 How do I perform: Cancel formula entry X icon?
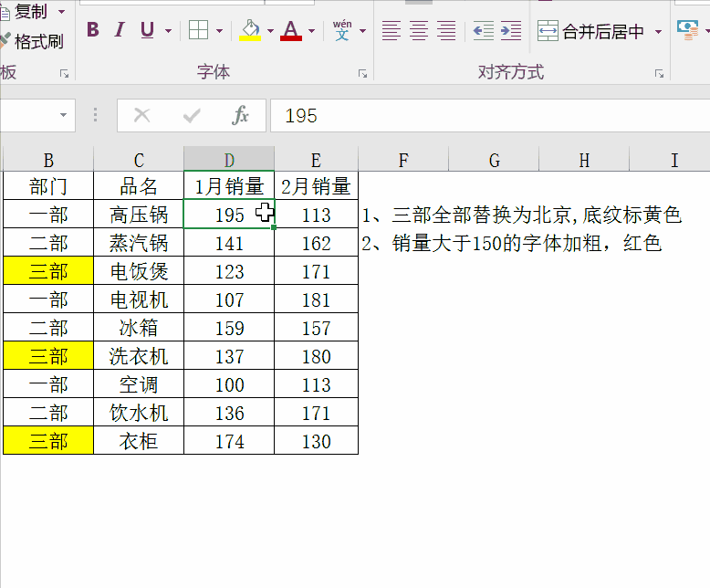tap(142, 116)
